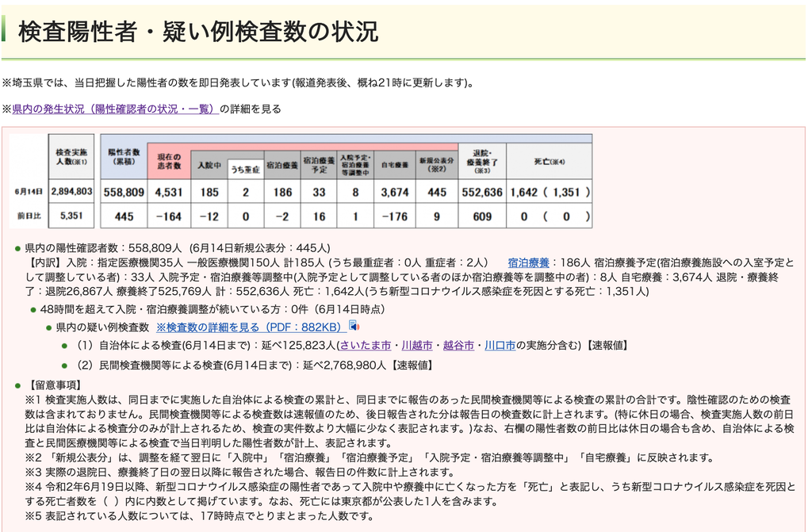
Task: Click the 退院・療養終了 value 552,636
Action: [482, 192]
